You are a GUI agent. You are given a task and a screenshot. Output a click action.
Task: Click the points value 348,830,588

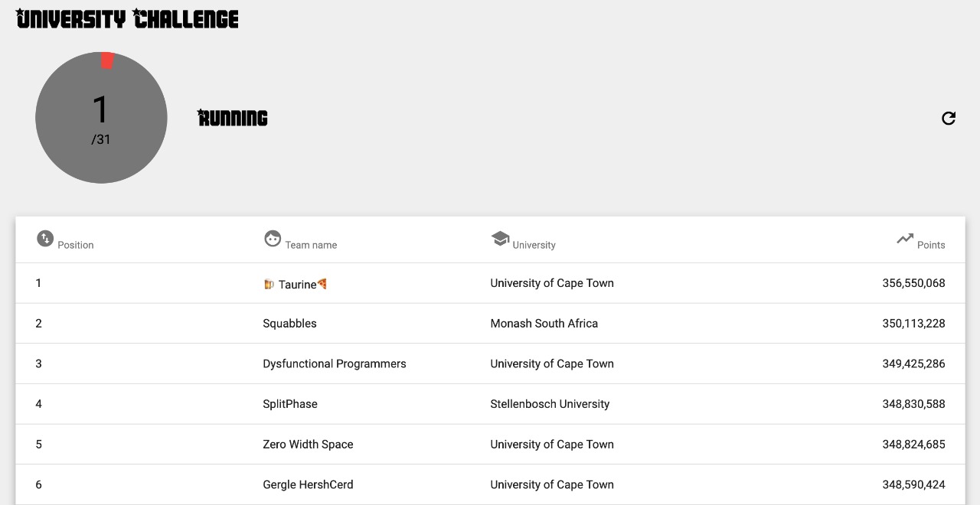(x=913, y=404)
